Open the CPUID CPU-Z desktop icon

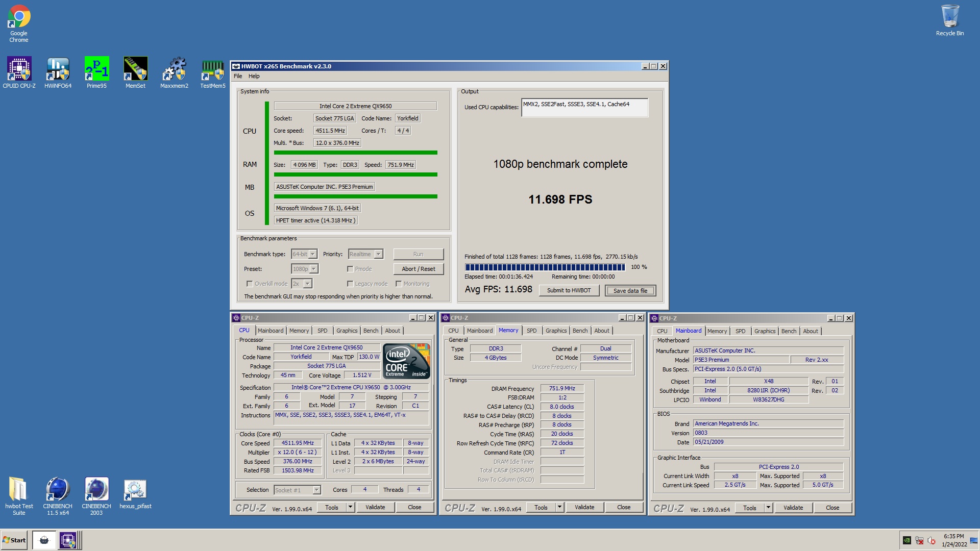pyautogui.click(x=19, y=72)
